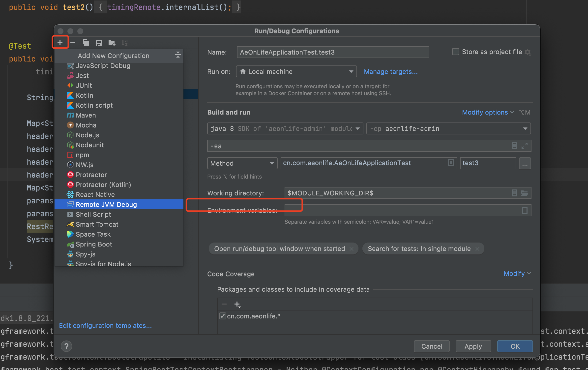Select Spring Boot configuration type

click(x=119, y=244)
